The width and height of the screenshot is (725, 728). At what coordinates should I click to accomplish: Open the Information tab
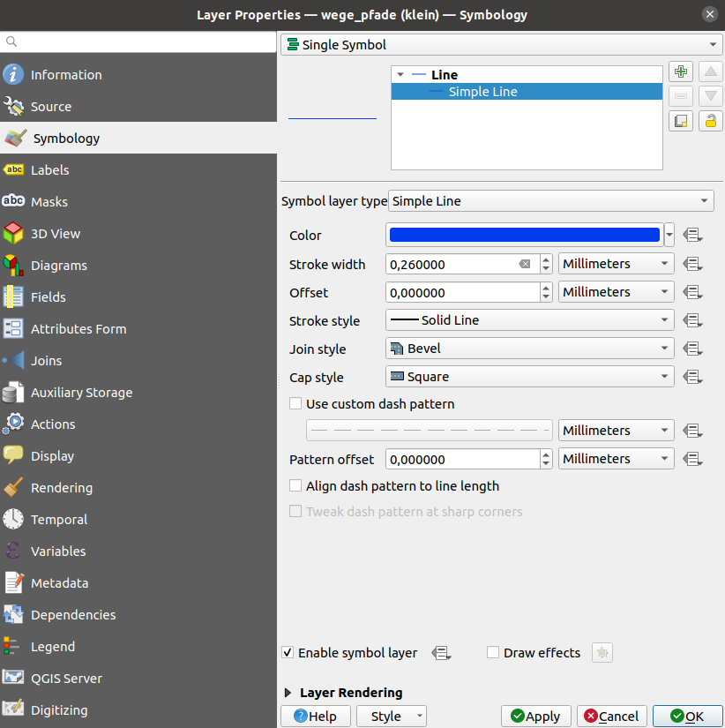click(x=138, y=75)
